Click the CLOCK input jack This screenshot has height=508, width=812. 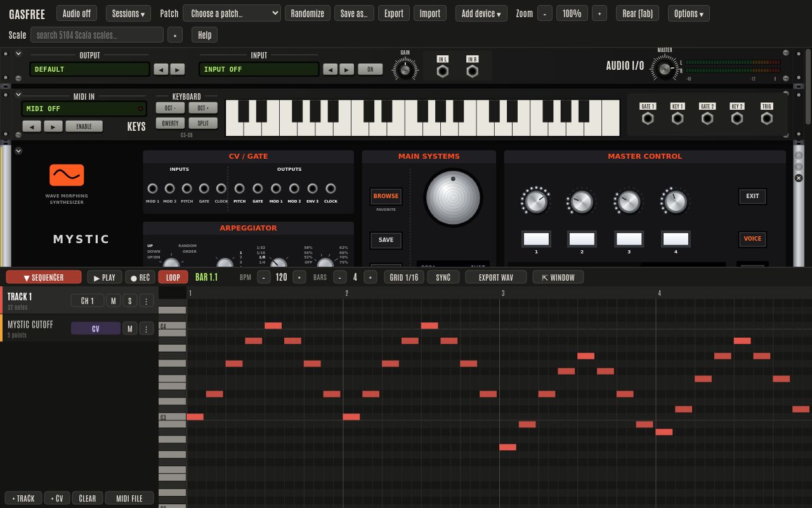point(221,189)
